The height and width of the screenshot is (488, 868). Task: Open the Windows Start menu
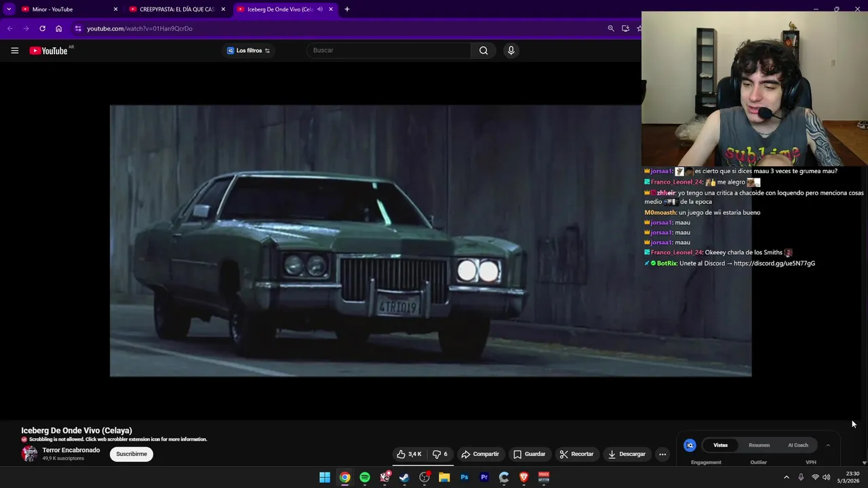tap(325, 477)
